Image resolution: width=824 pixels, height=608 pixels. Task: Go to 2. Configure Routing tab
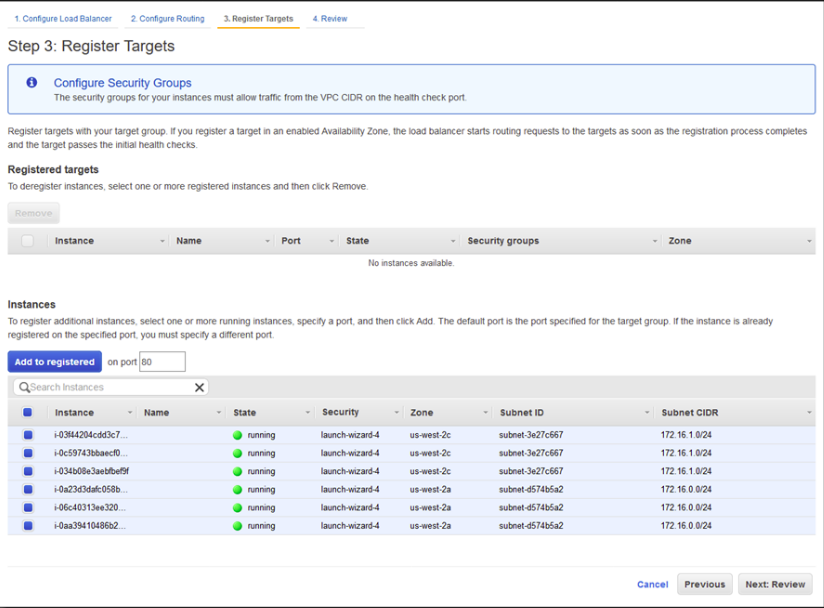tap(168, 18)
